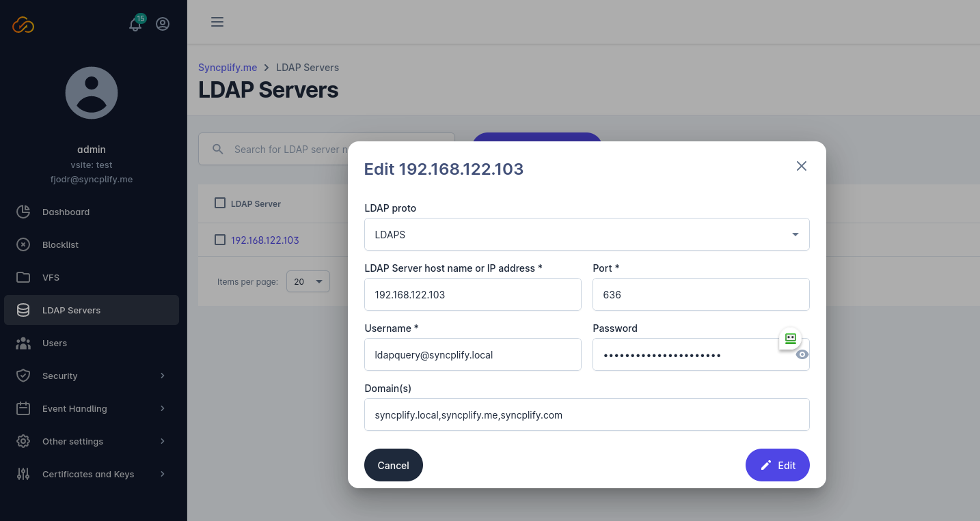Click the LDAP Servers database icon
This screenshot has height=521, width=980.
pos(23,310)
